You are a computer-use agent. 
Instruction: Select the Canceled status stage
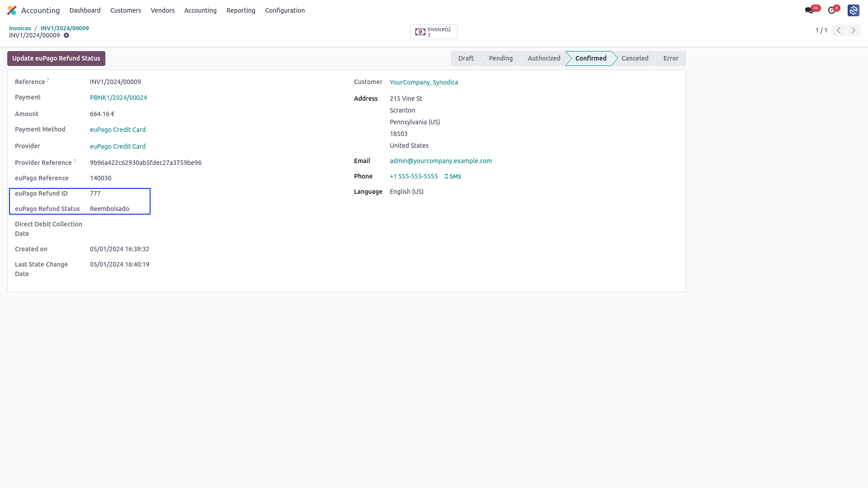pos(635,58)
